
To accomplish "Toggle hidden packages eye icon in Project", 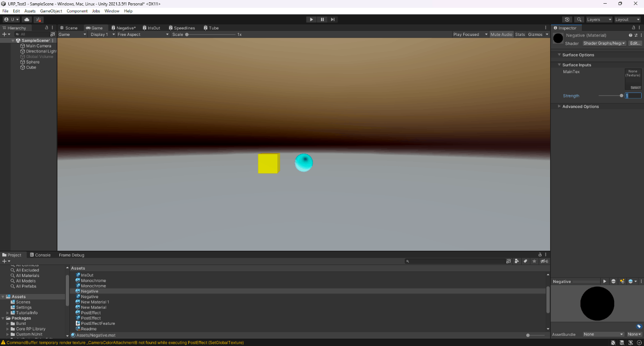I will point(544,261).
